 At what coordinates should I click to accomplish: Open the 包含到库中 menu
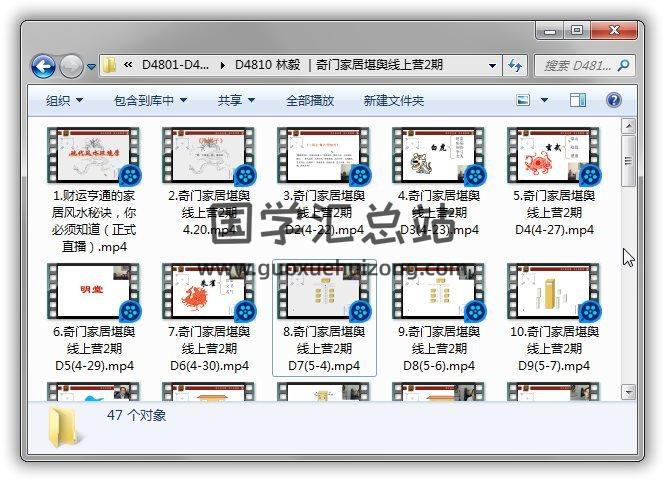click(150, 100)
